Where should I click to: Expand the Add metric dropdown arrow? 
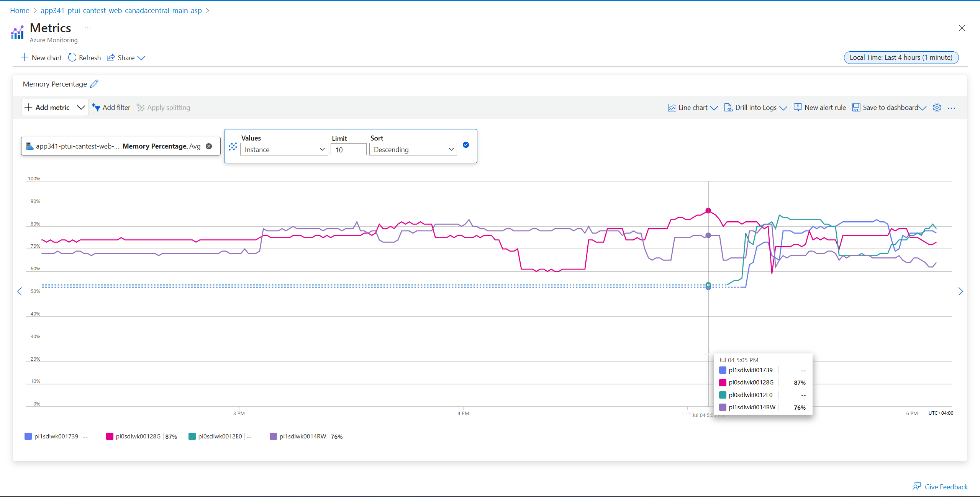(81, 108)
